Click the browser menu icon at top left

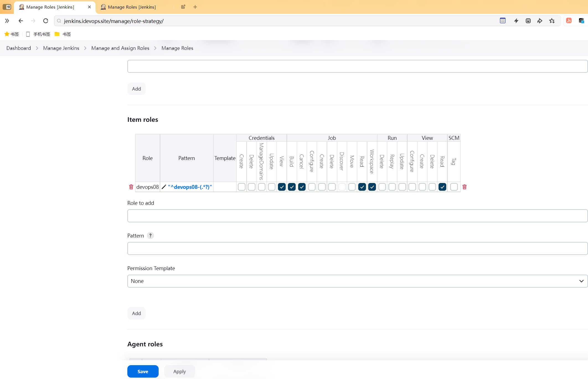click(x=7, y=7)
